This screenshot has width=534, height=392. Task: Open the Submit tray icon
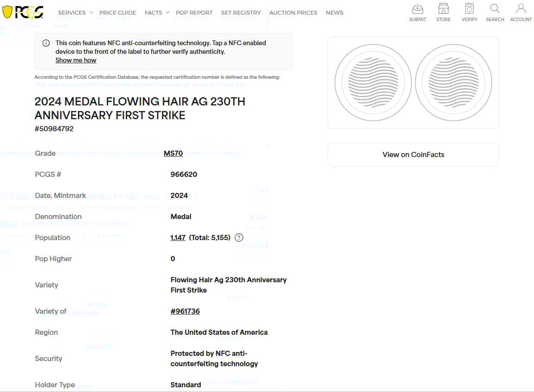[x=418, y=9]
